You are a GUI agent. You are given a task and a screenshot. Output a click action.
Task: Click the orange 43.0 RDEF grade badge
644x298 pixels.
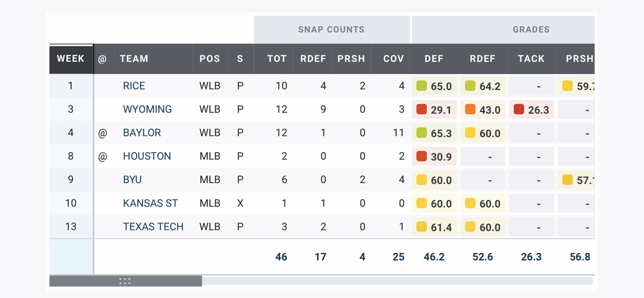483,110
